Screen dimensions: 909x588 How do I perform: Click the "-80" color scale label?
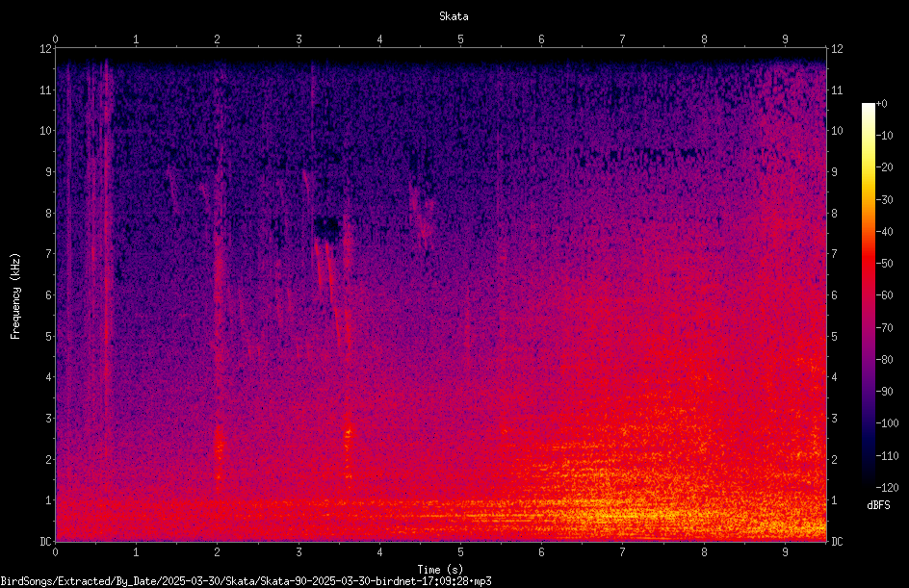pos(884,360)
